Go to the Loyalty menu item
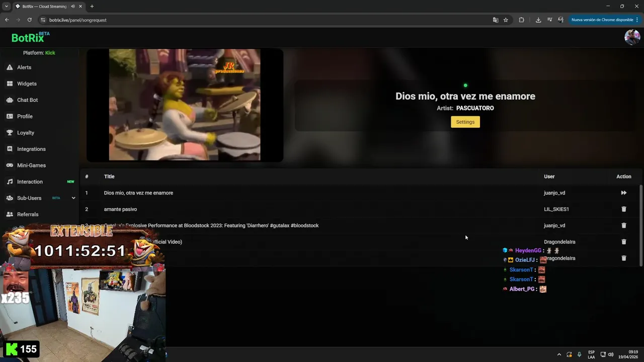644x362 pixels. (x=26, y=133)
